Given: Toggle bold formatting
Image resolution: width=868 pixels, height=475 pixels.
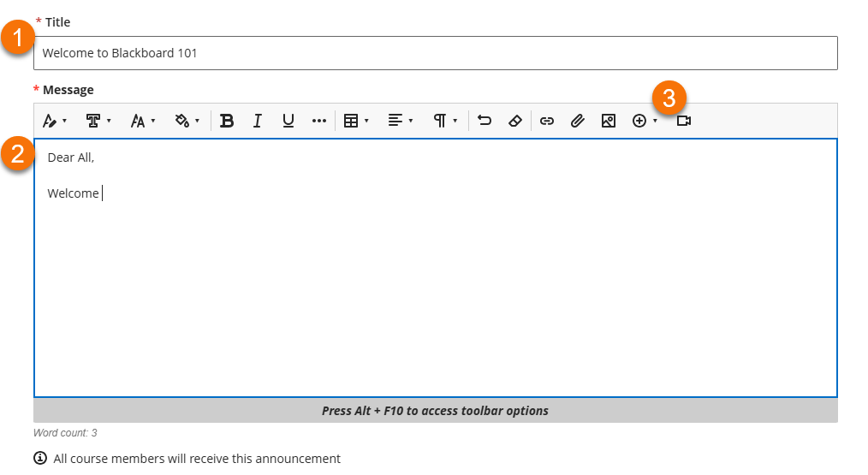Looking at the screenshot, I should coord(226,121).
